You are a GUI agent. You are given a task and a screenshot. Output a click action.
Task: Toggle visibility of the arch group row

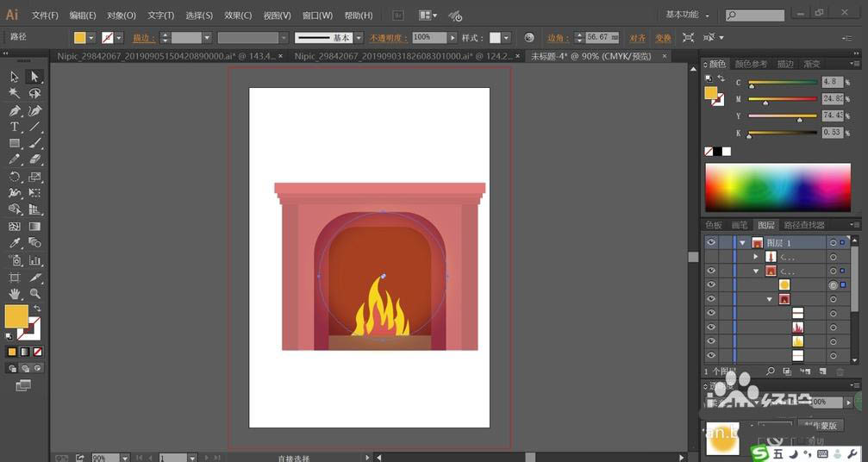(711, 299)
